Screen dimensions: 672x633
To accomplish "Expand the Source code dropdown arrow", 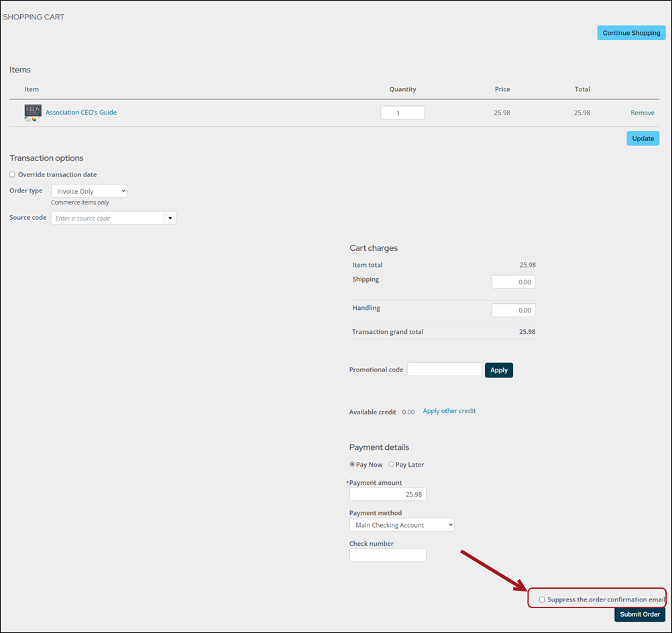I will [170, 218].
